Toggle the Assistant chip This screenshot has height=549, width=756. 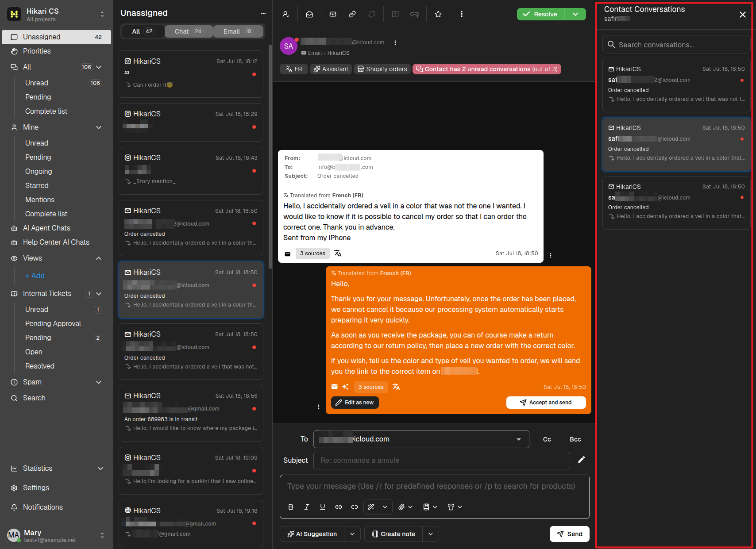point(331,69)
